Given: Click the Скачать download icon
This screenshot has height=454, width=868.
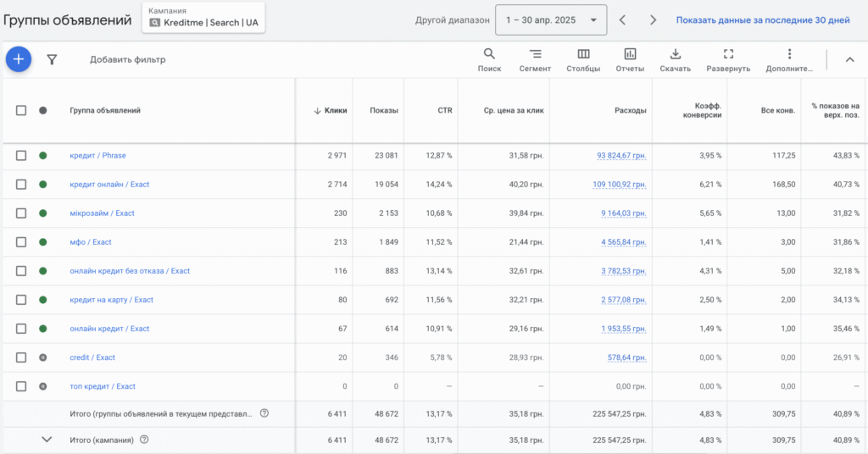Looking at the screenshot, I should pos(675,59).
